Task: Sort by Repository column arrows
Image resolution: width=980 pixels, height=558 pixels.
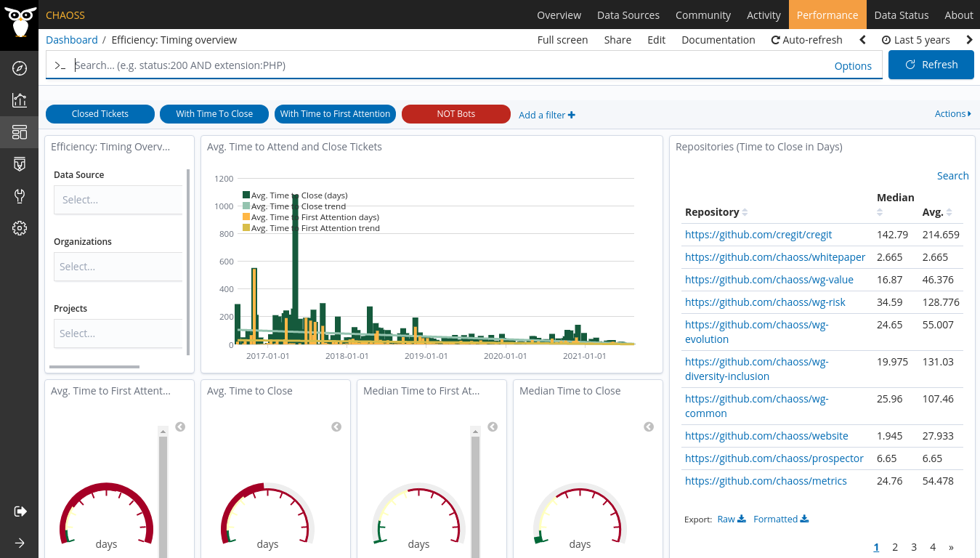Action: tap(745, 212)
